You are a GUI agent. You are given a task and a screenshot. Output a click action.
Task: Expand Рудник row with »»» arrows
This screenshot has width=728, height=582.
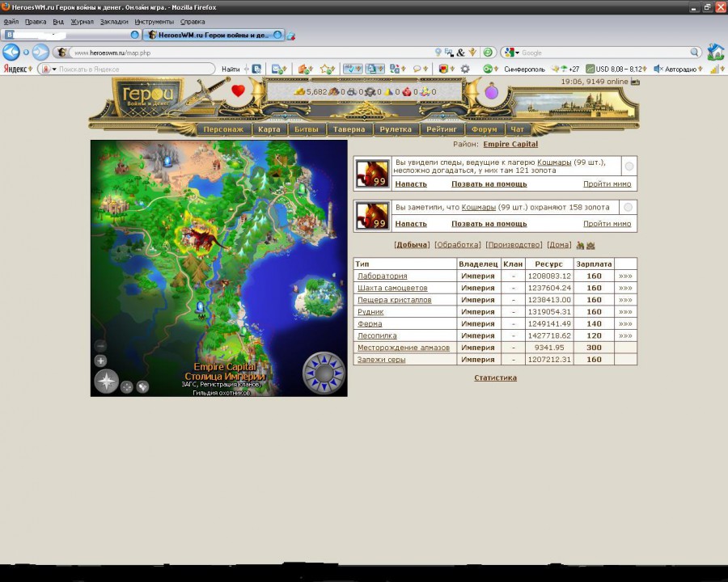point(625,312)
